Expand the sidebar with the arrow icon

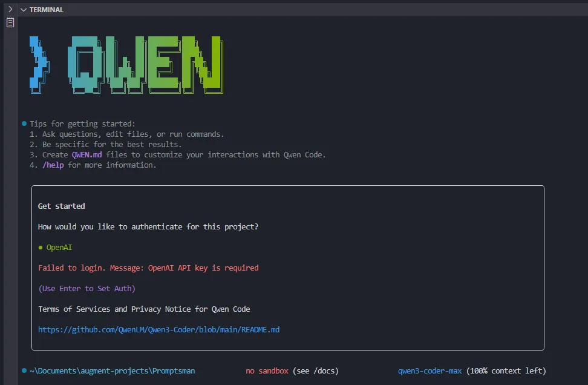10,9
